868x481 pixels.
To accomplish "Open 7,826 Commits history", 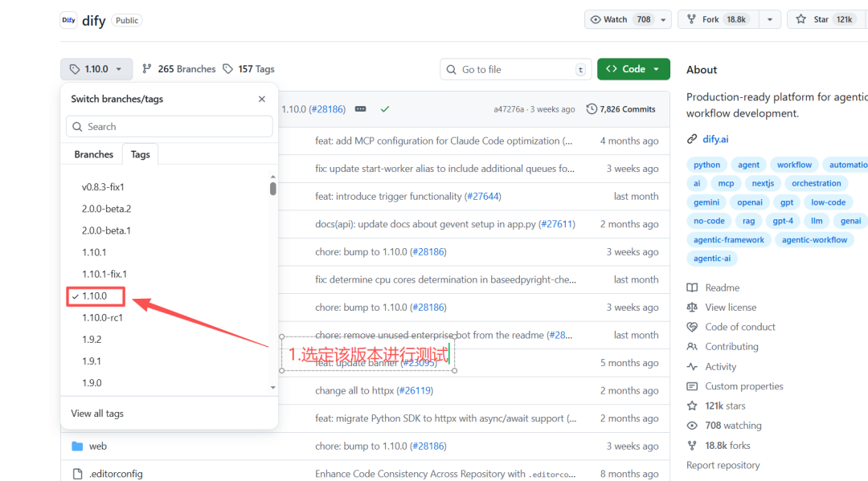I will click(x=621, y=109).
